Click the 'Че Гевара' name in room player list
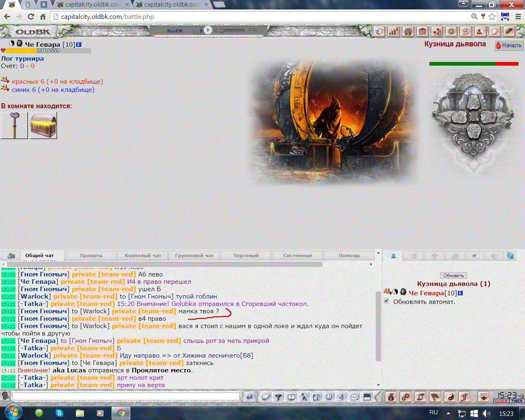This screenshot has height=420, width=525. pyautogui.click(x=427, y=293)
